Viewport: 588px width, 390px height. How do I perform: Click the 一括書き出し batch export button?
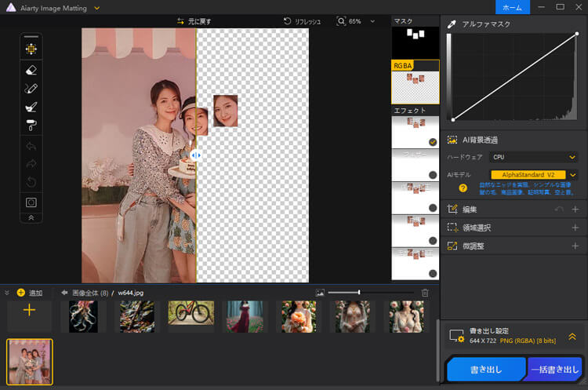coord(554,369)
